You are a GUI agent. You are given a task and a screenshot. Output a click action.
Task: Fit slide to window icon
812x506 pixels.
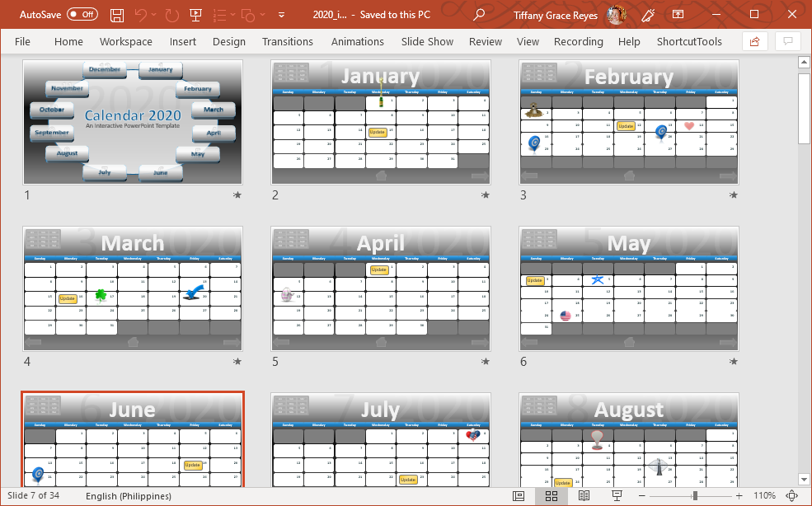pyautogui.click(x=792, y=496)
